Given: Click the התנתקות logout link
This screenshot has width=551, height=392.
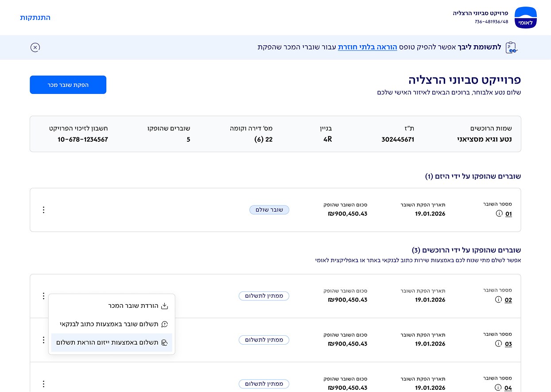Looking at the screenshot, I should coord(35,18).
